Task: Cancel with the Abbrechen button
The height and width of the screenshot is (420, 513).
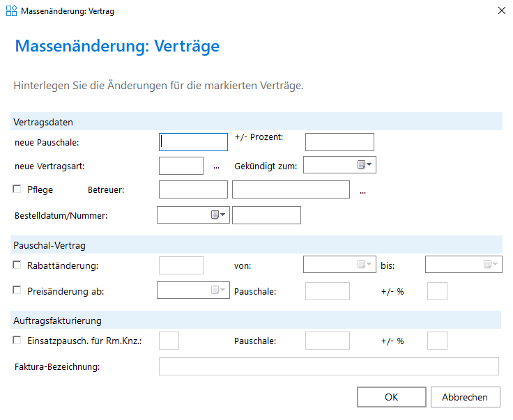Action: pyautogui.click(x=465, y=397)
